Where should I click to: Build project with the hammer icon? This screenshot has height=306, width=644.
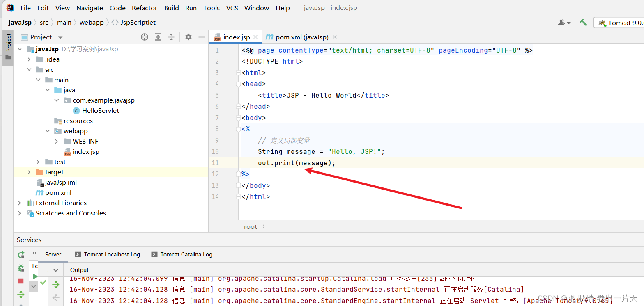coord(583,23)
